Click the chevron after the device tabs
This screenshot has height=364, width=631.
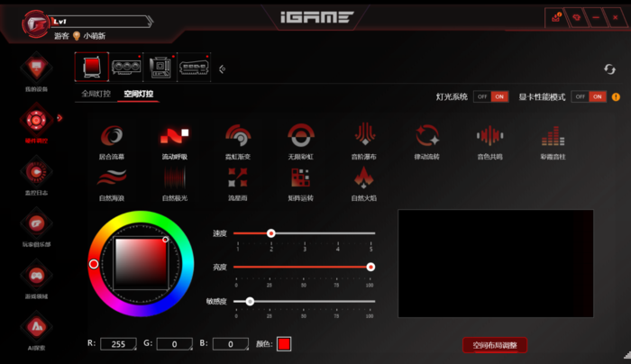click(x=222, y=69)
